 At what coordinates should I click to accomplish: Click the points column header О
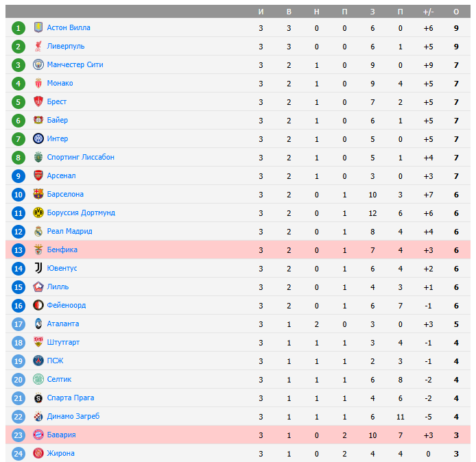[x=456, y=12]
